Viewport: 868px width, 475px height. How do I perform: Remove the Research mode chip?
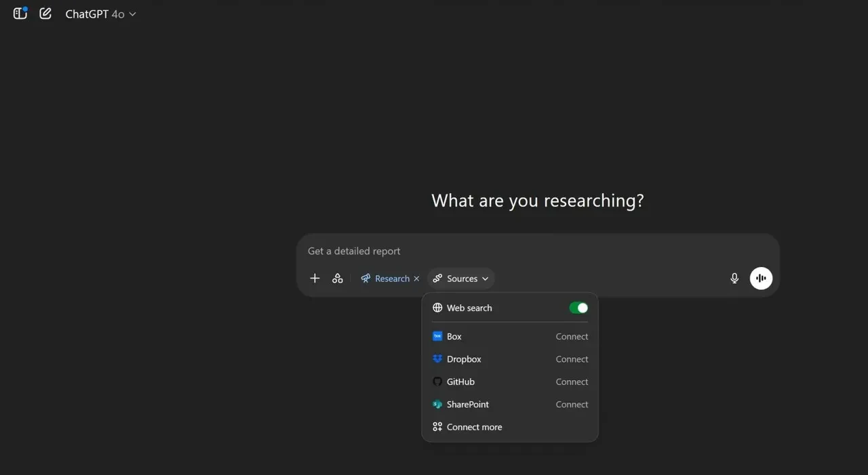416,279
